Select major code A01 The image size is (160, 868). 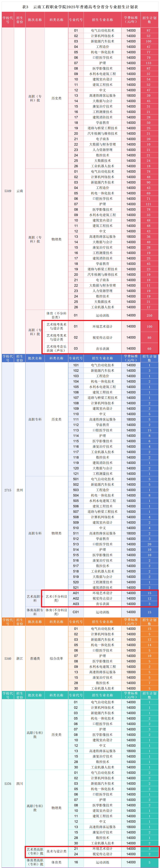76,593
